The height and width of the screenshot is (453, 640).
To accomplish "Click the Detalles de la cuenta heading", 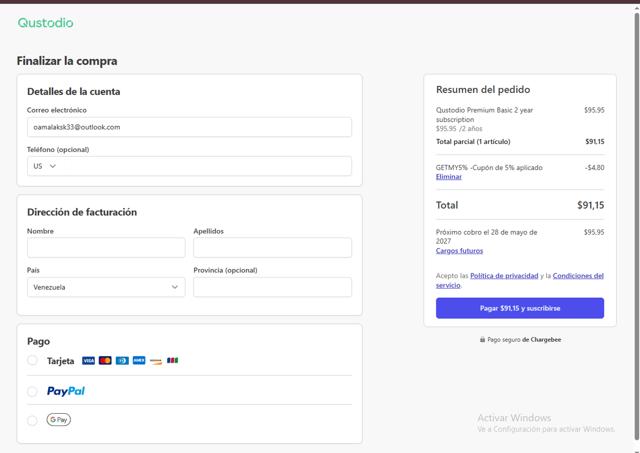I will pos(73,91).
